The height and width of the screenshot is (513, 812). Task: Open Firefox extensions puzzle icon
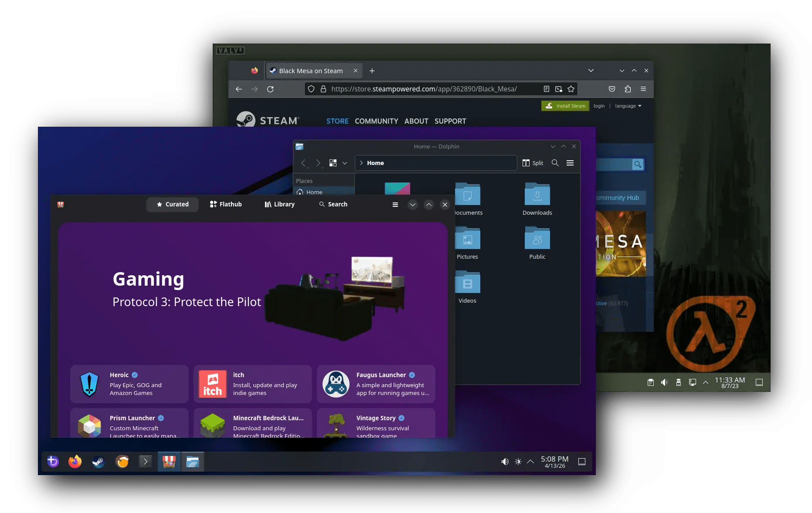tap(628, 89)
